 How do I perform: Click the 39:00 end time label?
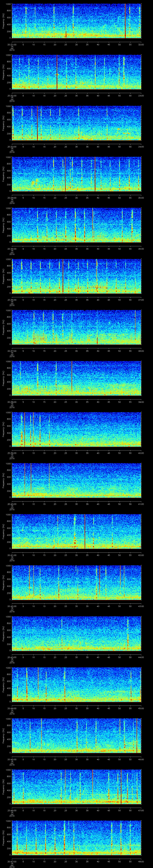(141, 402)
